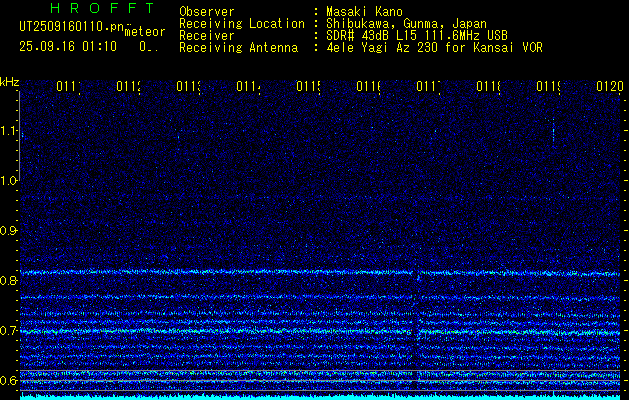Click the 'meteor' label under the file name
Screen dimensions: 629x400
point(145,32)
